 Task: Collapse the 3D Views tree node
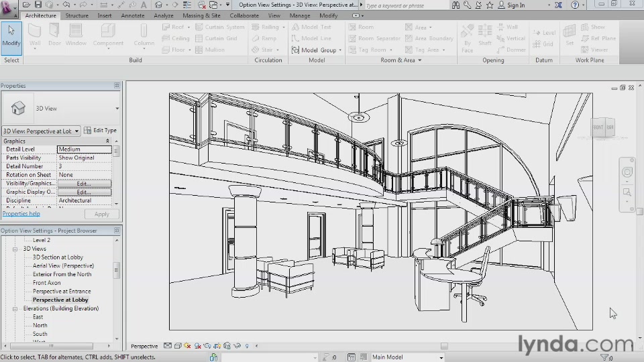coord(15,249)
